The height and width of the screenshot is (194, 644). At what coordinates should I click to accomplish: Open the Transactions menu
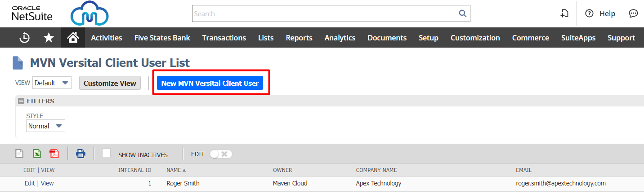(x=224, y=38)
